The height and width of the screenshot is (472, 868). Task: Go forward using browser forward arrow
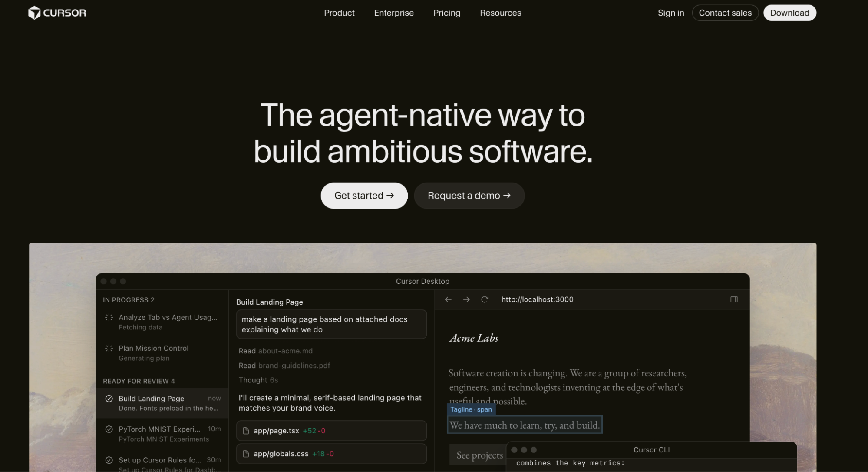(466, 299)
